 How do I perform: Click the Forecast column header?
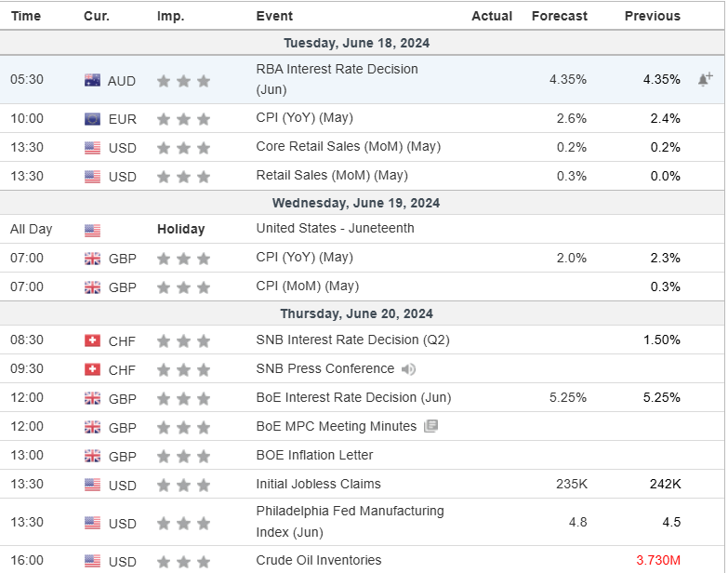(x=559, y=16)
